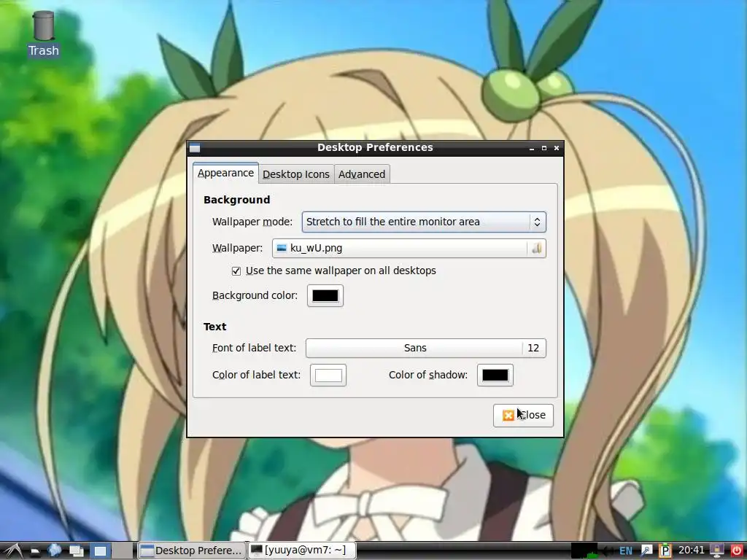Switch to the Appearance tab
This screenshot has width=747, height=560.
(226, 173)
